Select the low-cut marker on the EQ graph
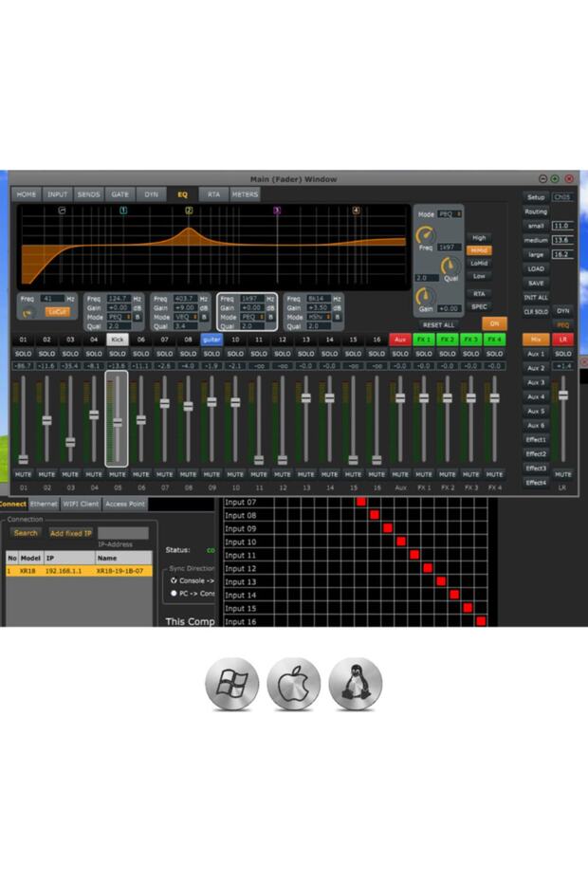The height and width of the screenshot is (882, 588). [62, 211]
